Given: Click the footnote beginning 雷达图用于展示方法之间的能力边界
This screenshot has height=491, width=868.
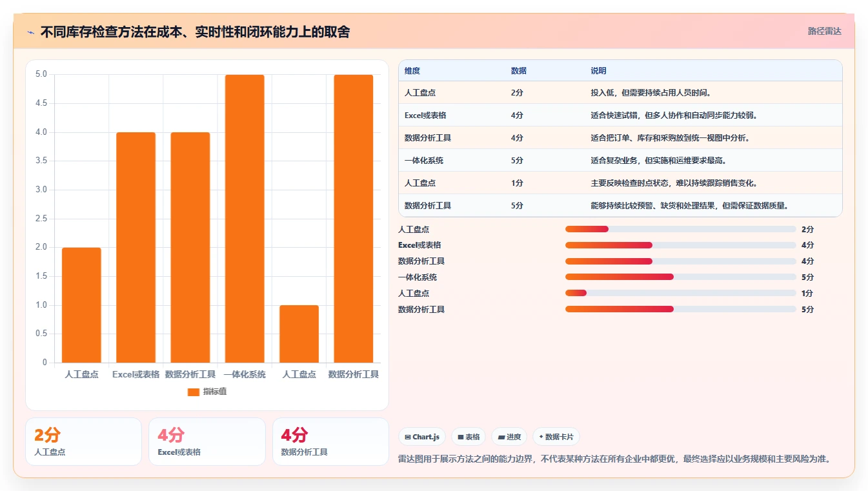Looking at the screenshot, I should point(615,459).
